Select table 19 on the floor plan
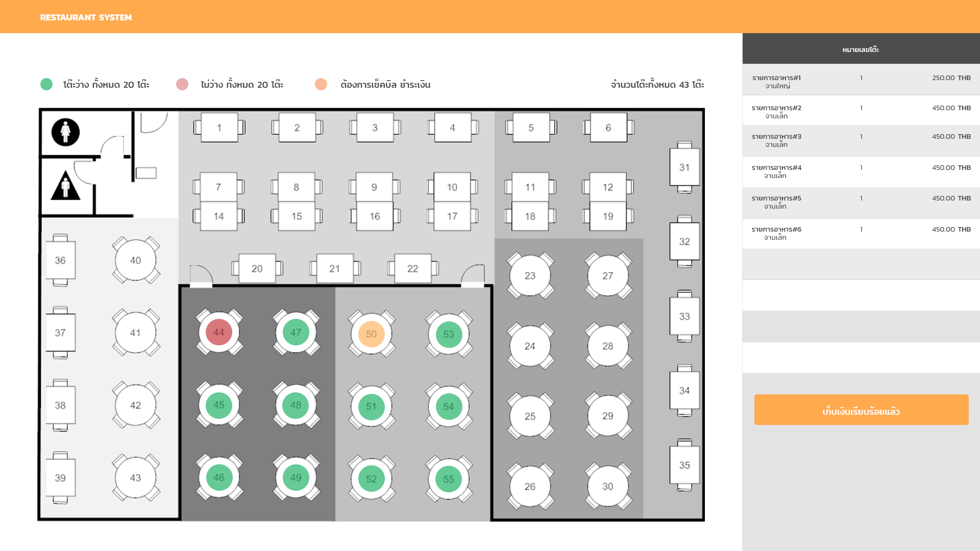 tap(608, 216)
